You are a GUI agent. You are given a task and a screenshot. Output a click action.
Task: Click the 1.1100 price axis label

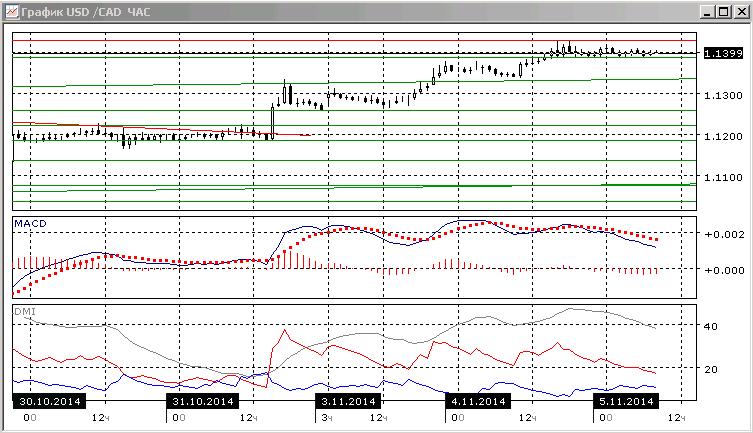(723, 177)
